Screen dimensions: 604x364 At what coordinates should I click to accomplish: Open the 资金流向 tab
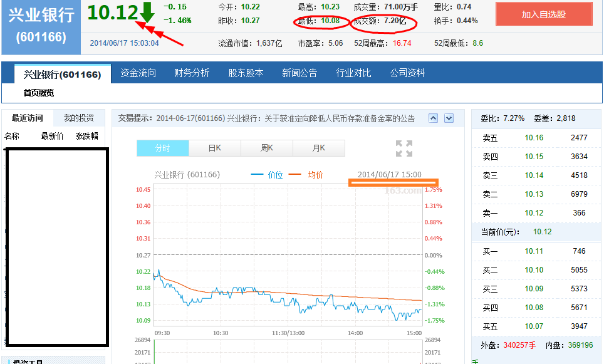pyautogui.click(x=138, y=73)
